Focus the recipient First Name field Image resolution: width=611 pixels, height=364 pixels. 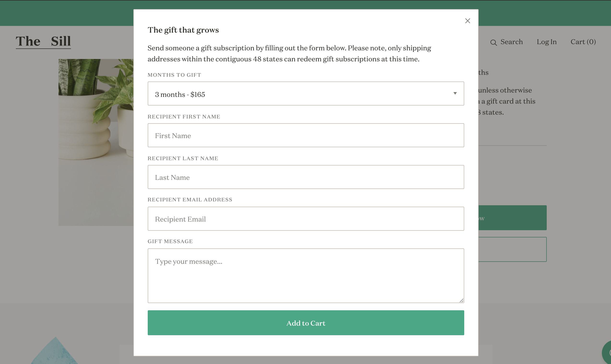(x=306, y=135)
